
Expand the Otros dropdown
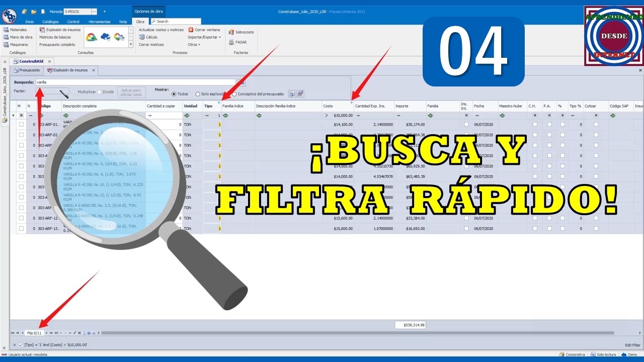point(194,45)
